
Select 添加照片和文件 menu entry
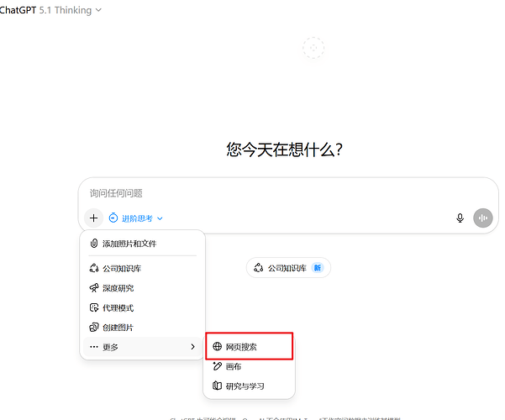pyautogui.click(x=142, y=244)
